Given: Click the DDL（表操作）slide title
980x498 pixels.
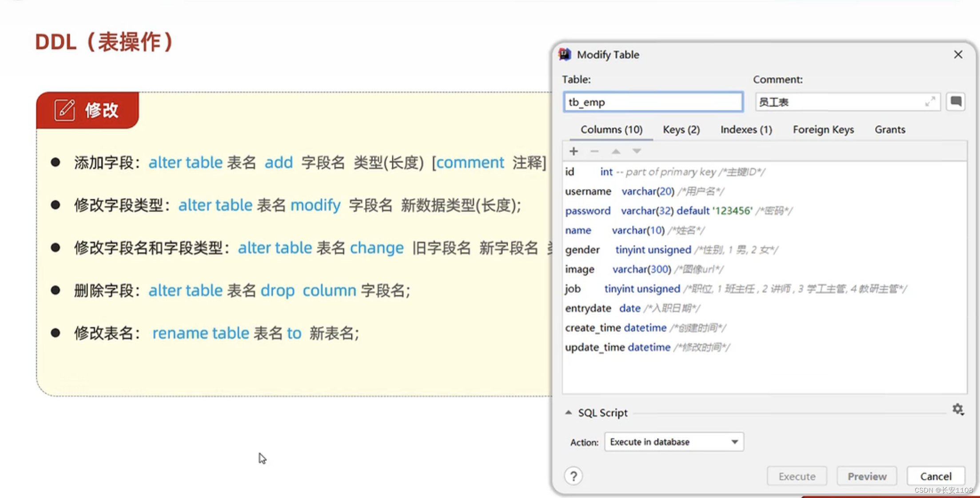Looking at the screenshot, I should tap(105, 42).
